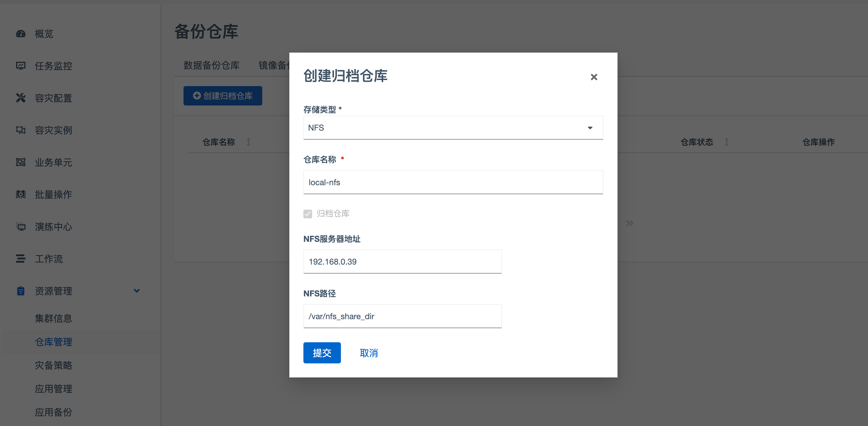The width and height of the screenshot is (868, 426).
Task: Open 容灾配置 menu item
Action: 54,98
